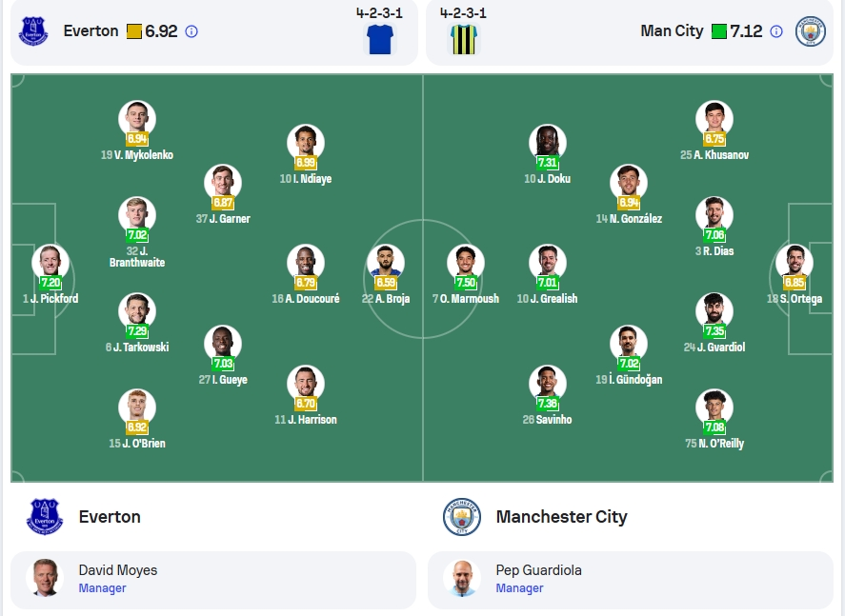The height and width of the screenshot is (616, 845).
Task: Click the green Man City rating square
Action: coord(719,31)
